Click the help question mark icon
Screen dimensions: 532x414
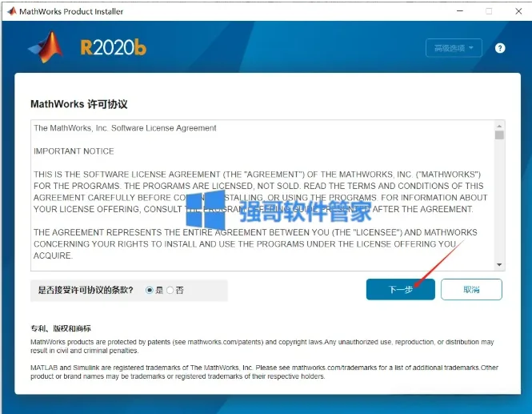pos(500,48)
